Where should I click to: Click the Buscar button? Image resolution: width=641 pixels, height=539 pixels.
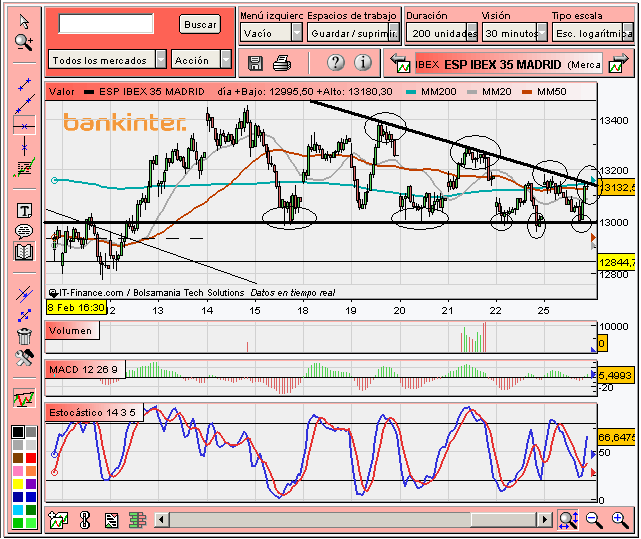click(200, 24)
